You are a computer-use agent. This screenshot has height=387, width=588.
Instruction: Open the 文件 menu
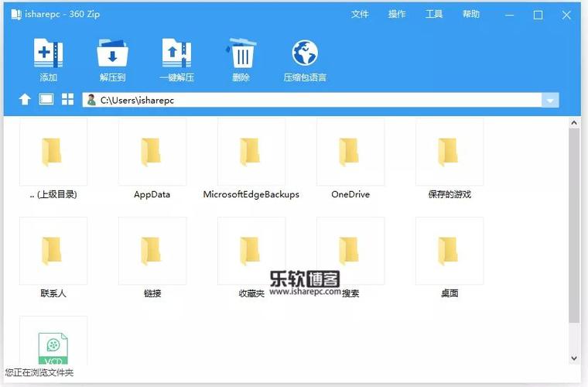tap(360, 14)
